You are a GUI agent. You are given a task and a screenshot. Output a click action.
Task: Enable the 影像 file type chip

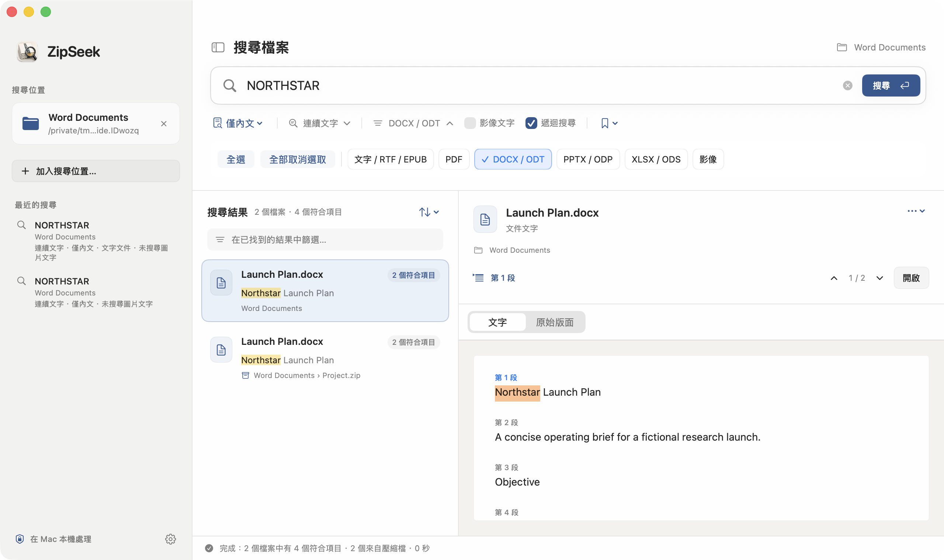click(708, 159)
